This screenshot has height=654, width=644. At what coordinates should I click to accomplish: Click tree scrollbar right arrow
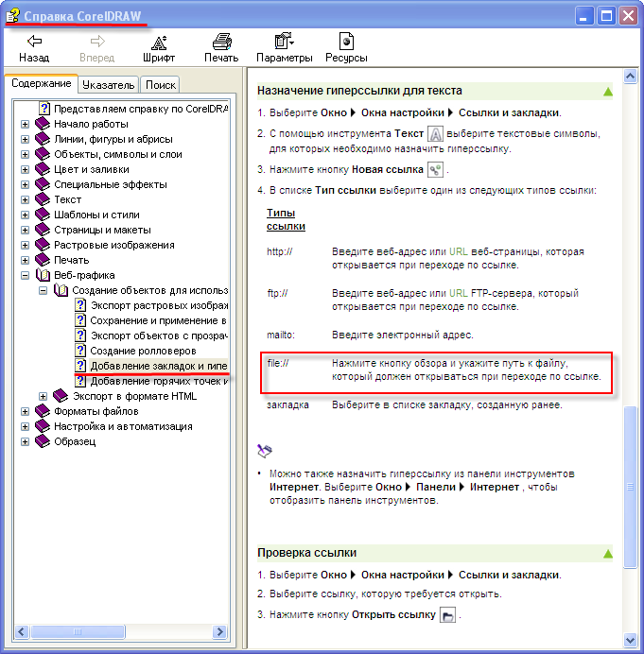tap(219, 631)
